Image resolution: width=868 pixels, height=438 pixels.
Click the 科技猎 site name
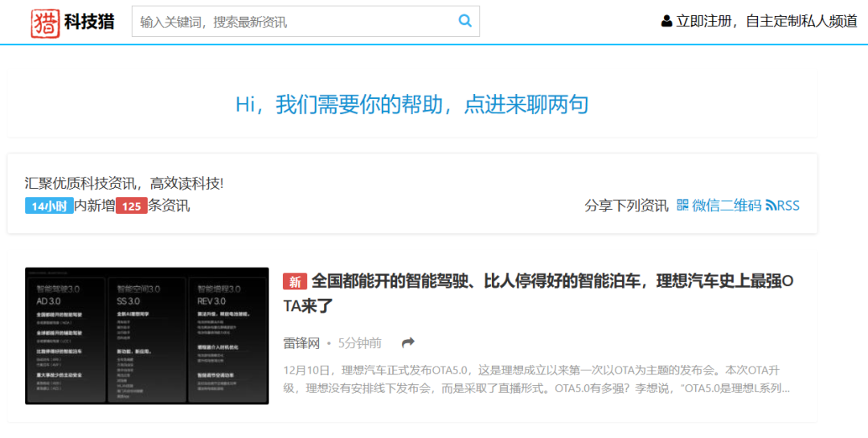89,23
